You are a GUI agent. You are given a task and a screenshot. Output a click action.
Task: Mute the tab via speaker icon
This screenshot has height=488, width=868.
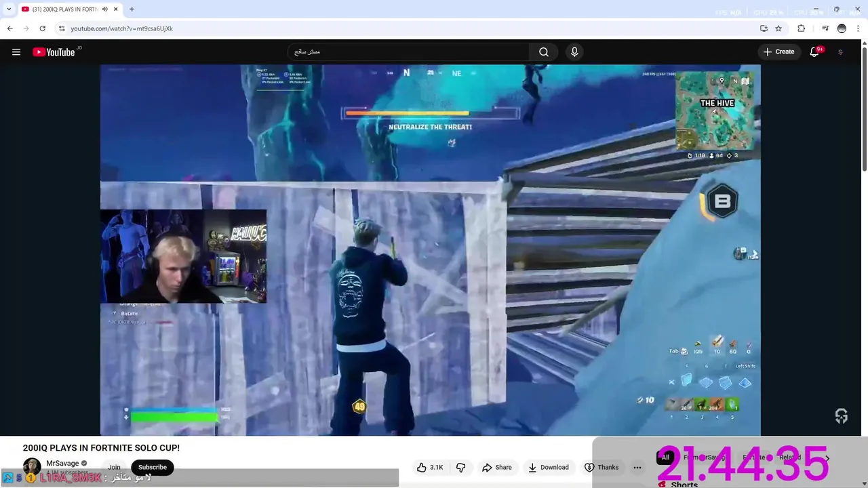coord(104,9)
